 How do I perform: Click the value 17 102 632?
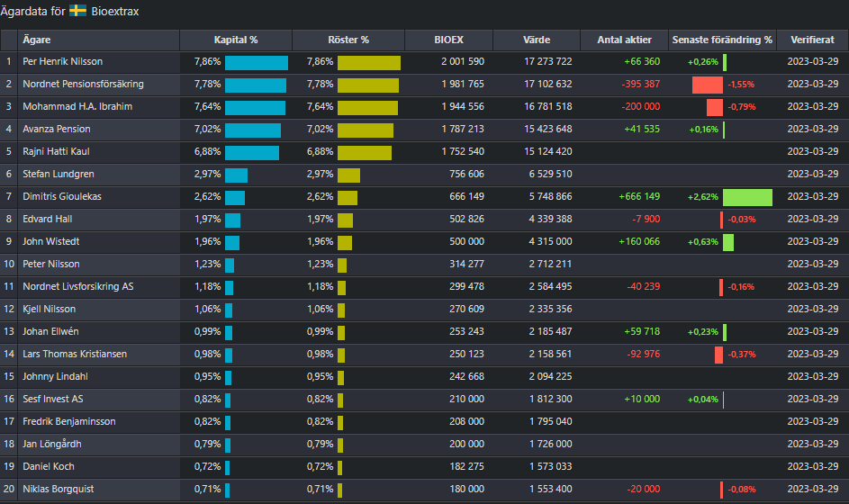pos(548,84)
